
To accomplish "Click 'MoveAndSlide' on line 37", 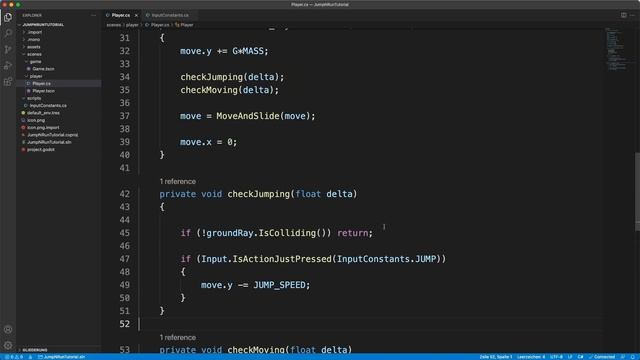I will click(x=248, y=116).
